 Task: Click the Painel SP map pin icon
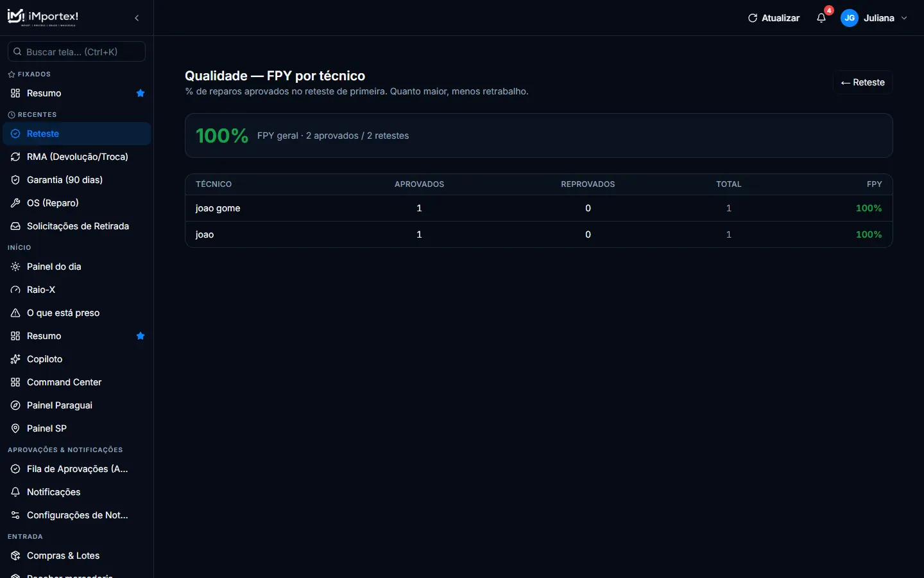(x=15, y=428)
